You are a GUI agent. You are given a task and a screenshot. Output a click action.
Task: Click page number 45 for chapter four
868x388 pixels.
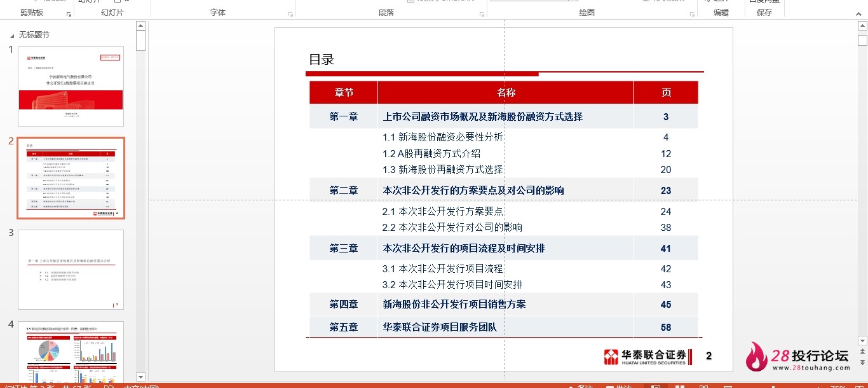666,305
